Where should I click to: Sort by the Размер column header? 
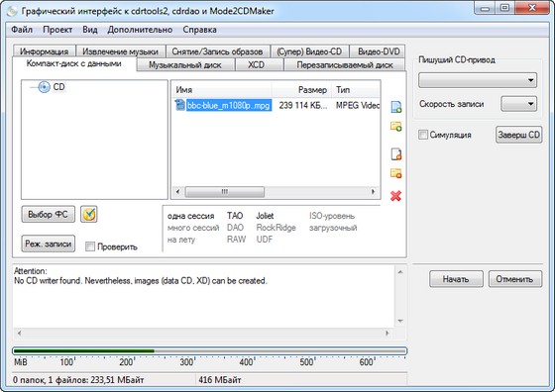(301, 90)
